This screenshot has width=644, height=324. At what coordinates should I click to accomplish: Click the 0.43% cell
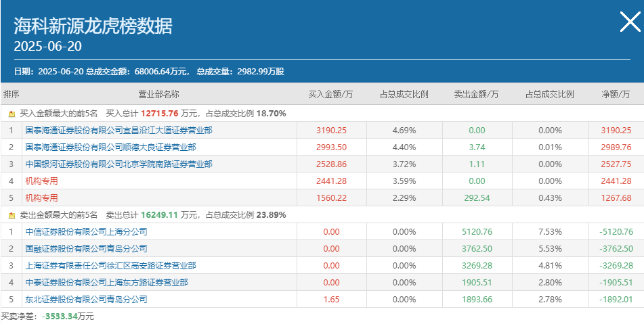click(x=550, y=198)
